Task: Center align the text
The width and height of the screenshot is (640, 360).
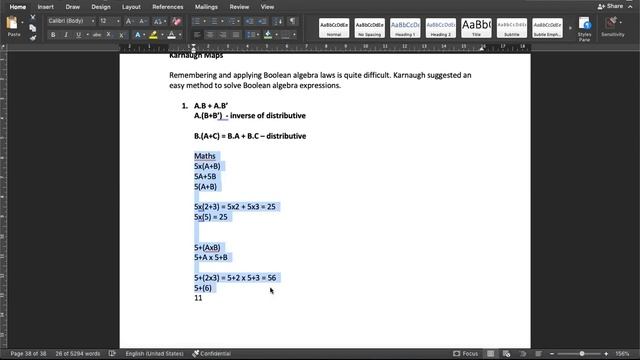Action: pyautogui.click(x=210, y=35)
